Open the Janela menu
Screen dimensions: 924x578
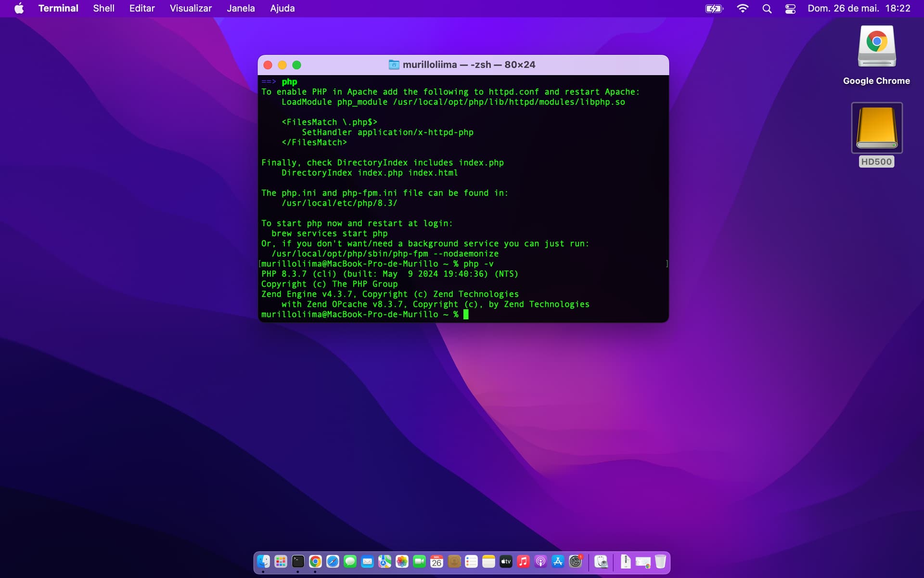(x=241, y=8)
